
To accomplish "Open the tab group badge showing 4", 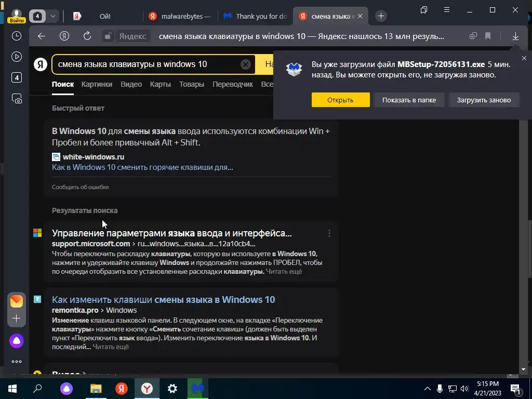I will pyautogui.click(x=37, y=16).
